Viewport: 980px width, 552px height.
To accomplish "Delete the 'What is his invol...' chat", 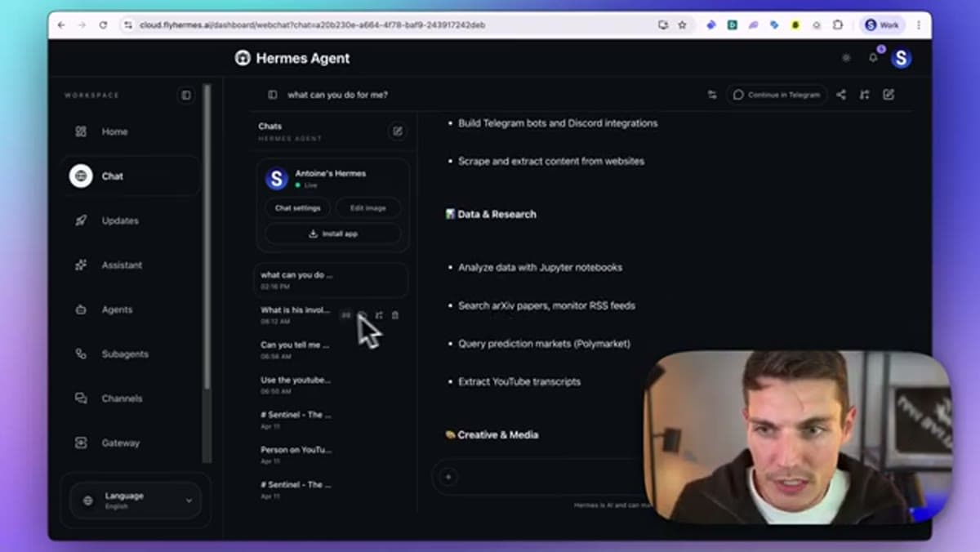I will point(395,315).
